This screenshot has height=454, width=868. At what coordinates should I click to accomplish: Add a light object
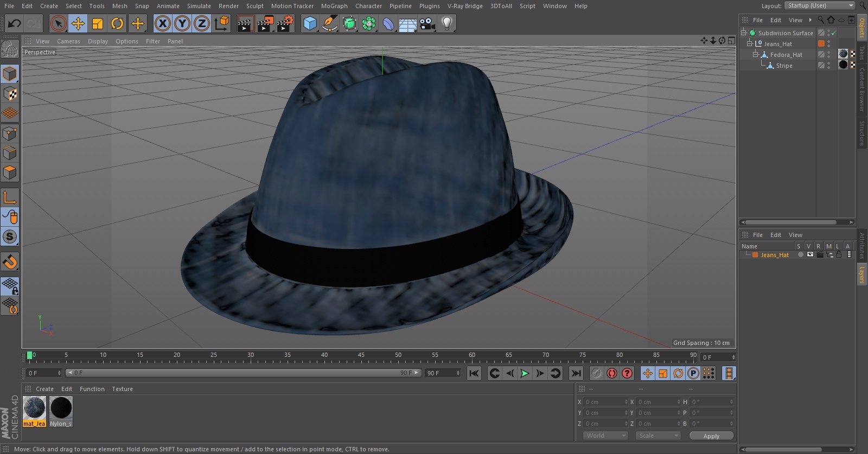(x=446, y=23)
